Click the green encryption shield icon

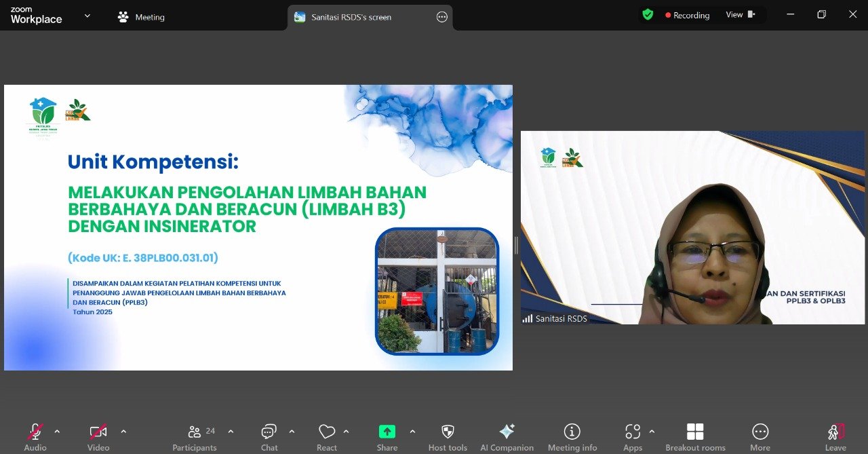tap(648, 15)
